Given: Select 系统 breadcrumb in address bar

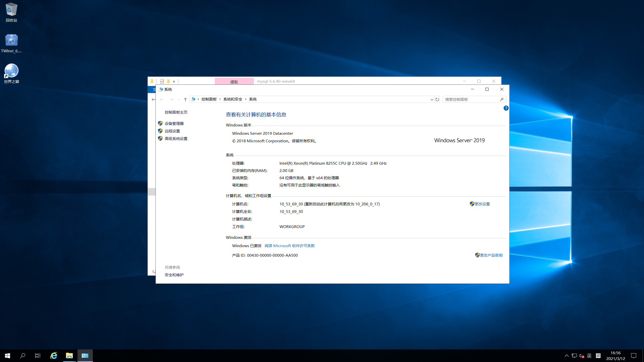Looking at the screenshot, I should pyautogui.click(x=253, y=99).
